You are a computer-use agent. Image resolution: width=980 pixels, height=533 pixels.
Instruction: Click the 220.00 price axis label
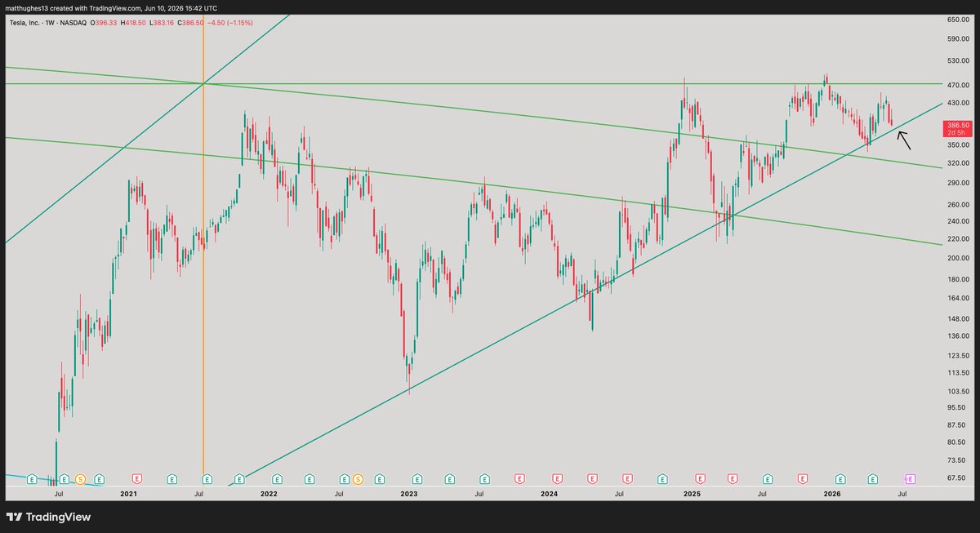click(x=957, y=239)
